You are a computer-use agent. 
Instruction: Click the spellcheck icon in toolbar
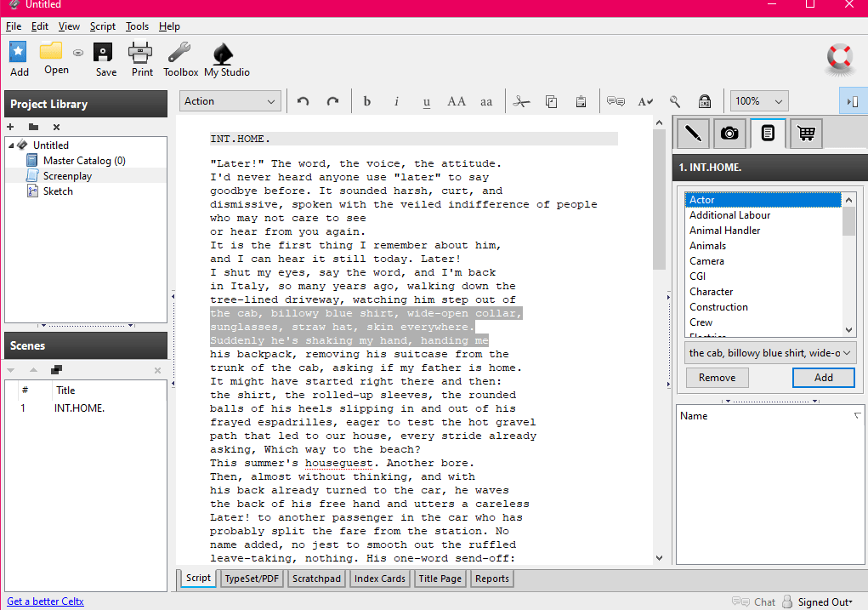[x=645, y=101]
